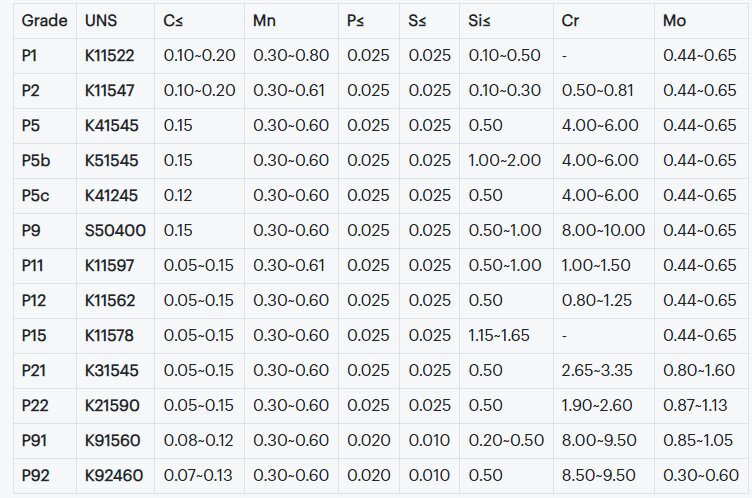Select the Cr value 2.65~3.35
752x498 pixels.
[599, 371]
